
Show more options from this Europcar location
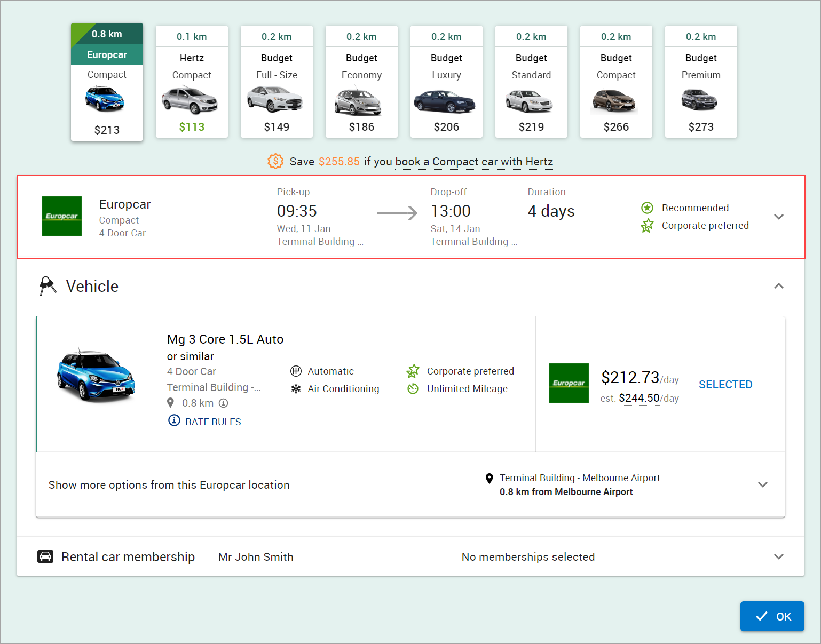click(x=169, y=485)
